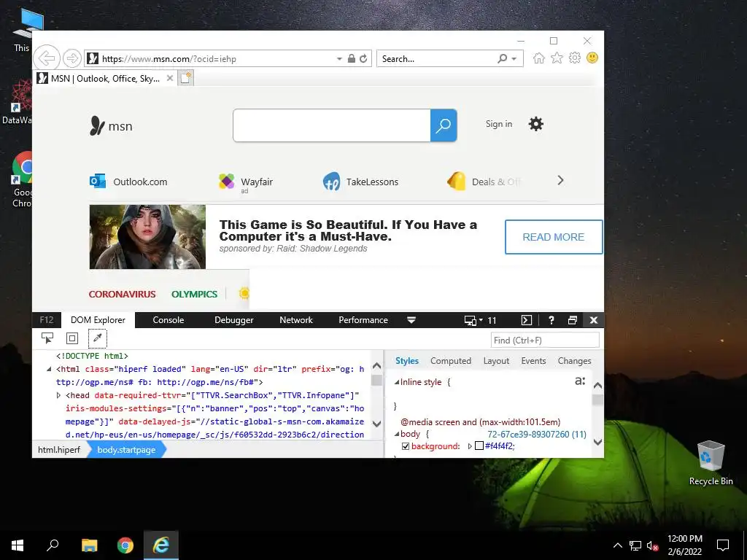
Task: Collapse the Inline style rule
Action: point(396,382)
